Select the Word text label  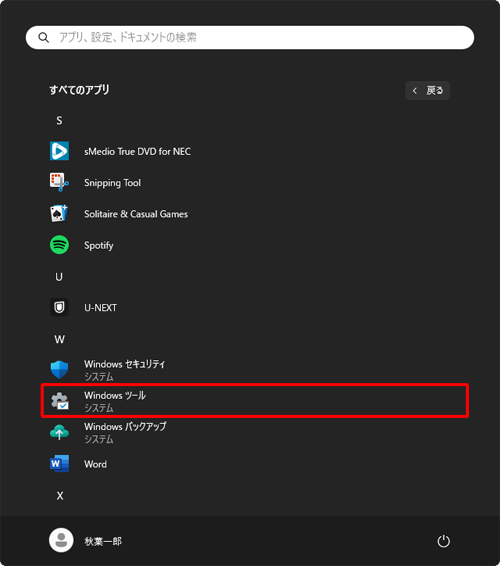pos(95,464)
